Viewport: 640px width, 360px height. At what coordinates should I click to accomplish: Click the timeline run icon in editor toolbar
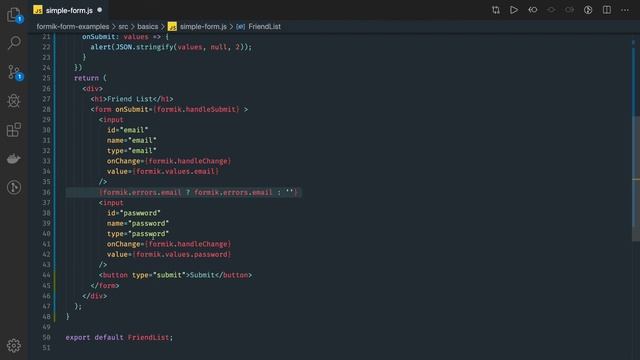pyautogui.click(x=588, y=10)
